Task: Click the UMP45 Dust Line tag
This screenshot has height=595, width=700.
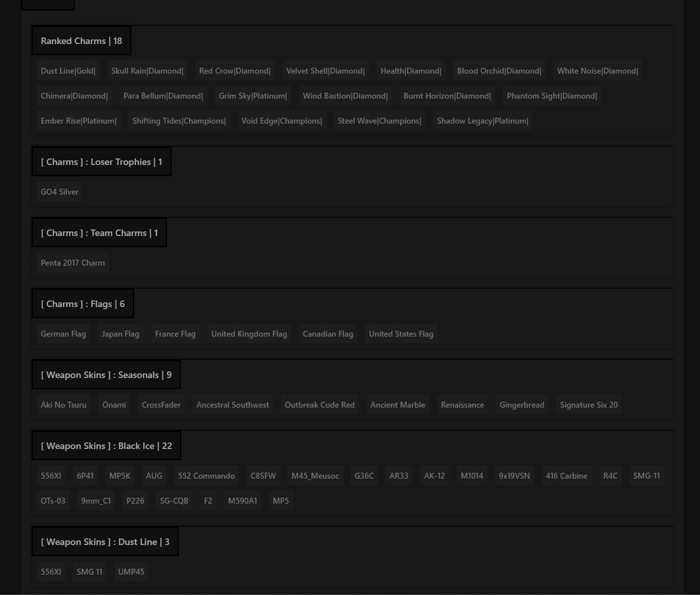Action: pos(131,572)
